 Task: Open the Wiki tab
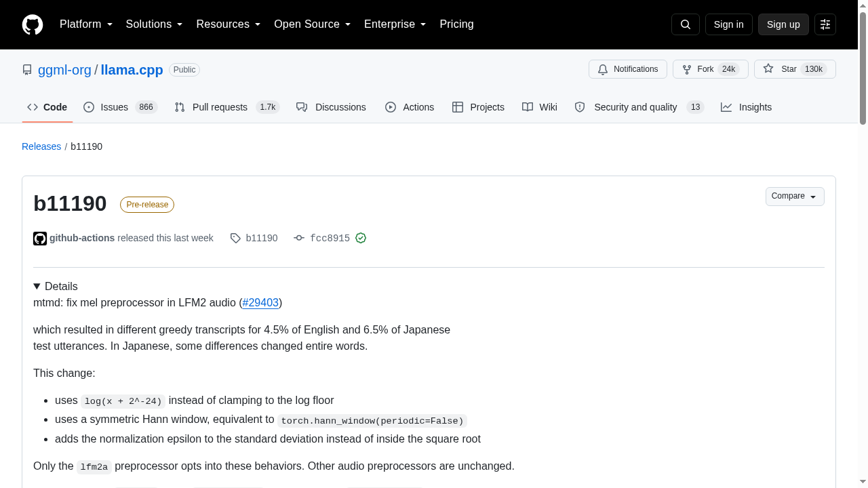[x=540, y=107]
